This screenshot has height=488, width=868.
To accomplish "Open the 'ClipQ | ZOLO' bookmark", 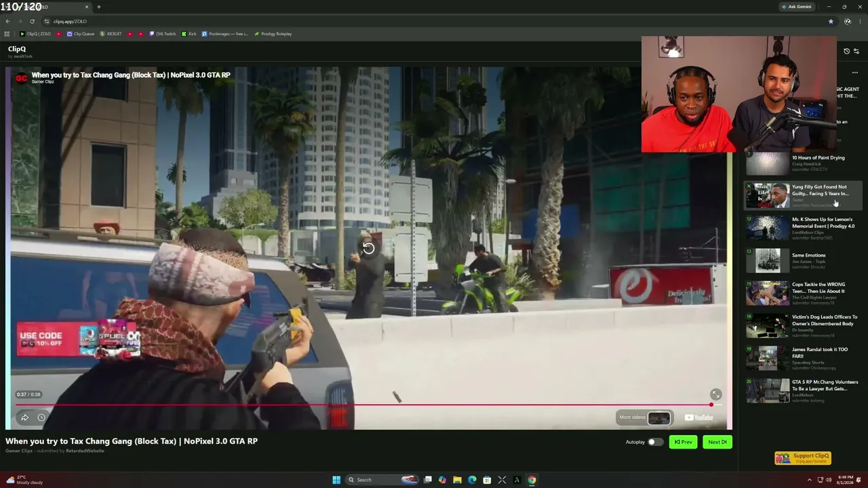I will point(35,34).
